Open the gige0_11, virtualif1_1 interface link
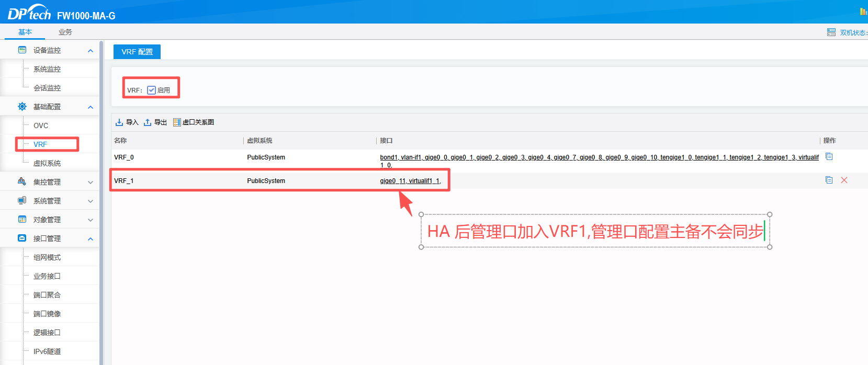 [x=411, y=181]
